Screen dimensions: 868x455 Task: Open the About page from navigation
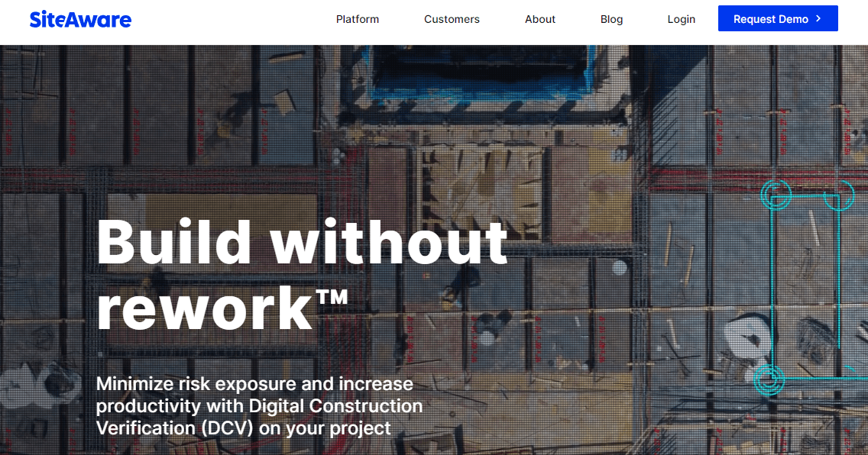click(x=540, y=19)
